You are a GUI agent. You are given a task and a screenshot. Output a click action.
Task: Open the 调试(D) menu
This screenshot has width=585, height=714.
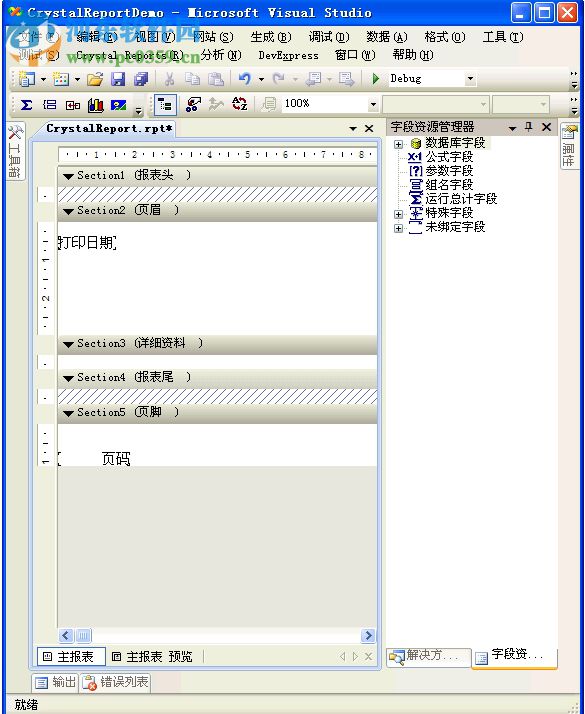(x=329, y=37)
